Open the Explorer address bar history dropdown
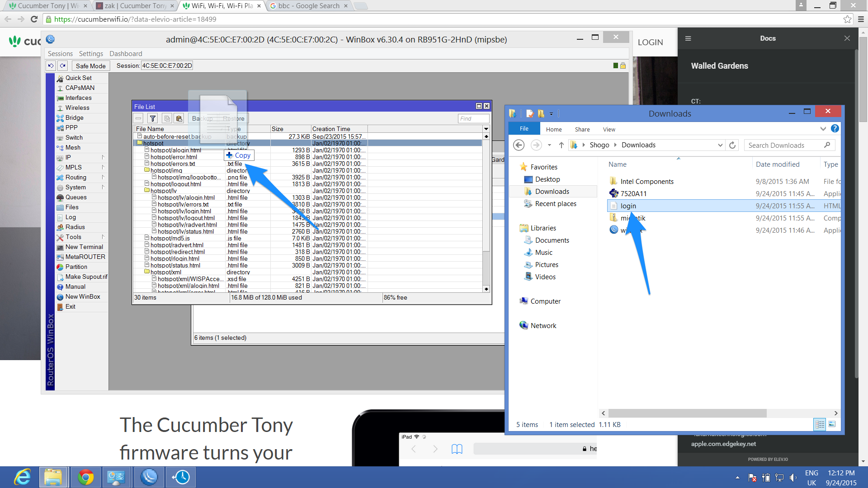This screenshot has width=868, height=488. [x=720, y=145]
